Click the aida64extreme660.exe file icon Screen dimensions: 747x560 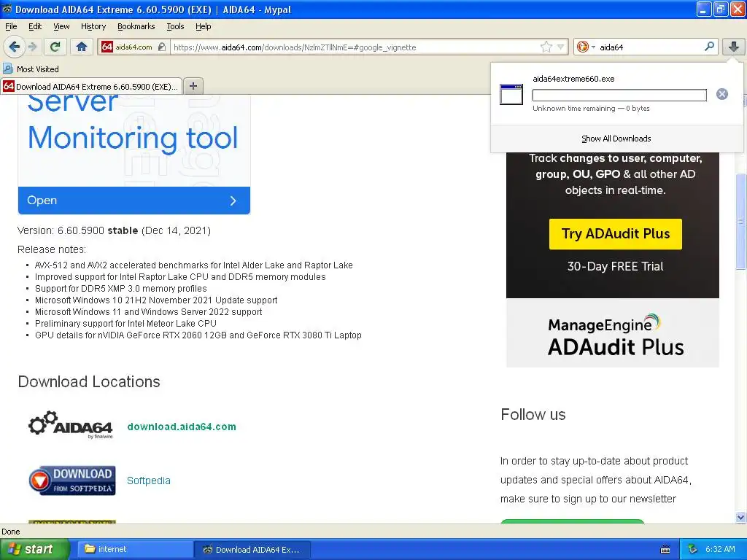511,94
